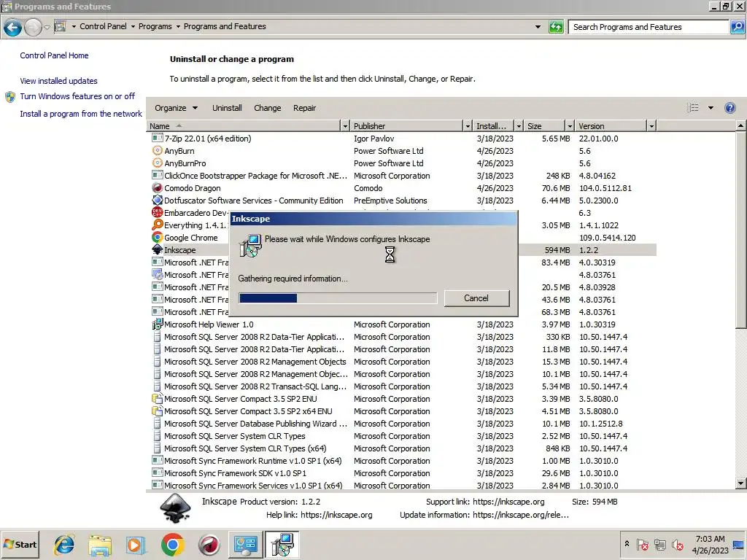Select Programs in the breadcrumb path

pyautogui.click(x=155, y=26)
